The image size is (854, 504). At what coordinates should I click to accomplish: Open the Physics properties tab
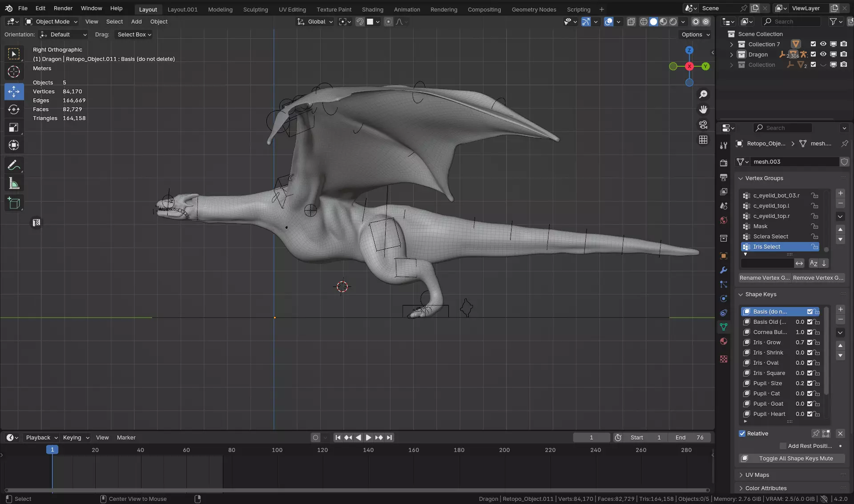(x=724, y=298)
